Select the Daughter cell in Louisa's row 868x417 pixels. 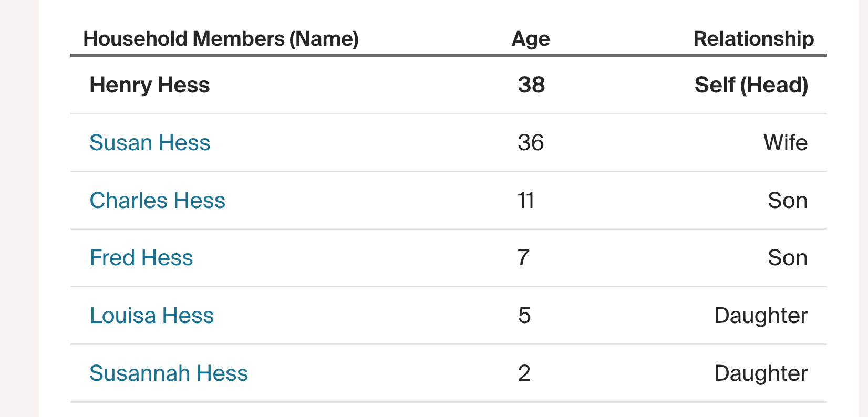[x=760, y=316]
